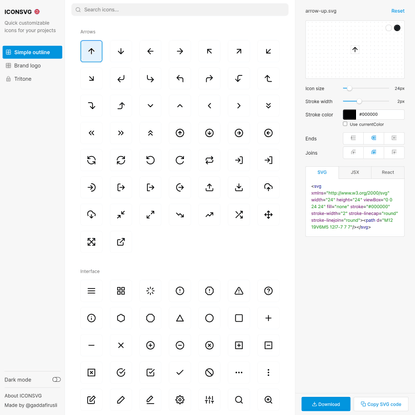Choose the question mark circle icon
This screenshot has height=415, width=415.
[x=268, y=291]
